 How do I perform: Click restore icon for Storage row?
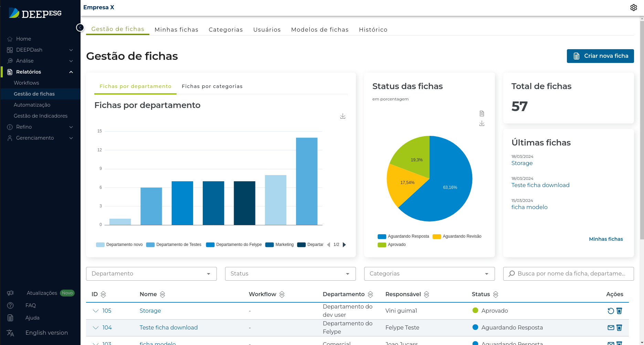click(611, 311)
